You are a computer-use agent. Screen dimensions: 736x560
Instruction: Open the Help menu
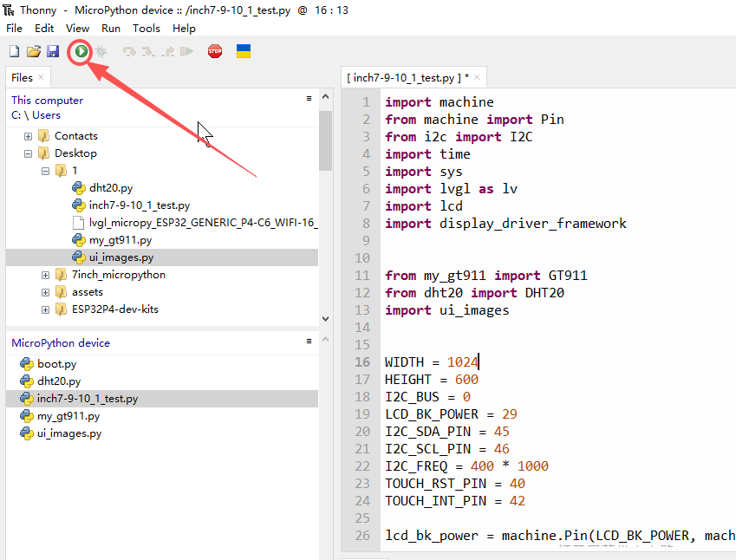[184, 29]
